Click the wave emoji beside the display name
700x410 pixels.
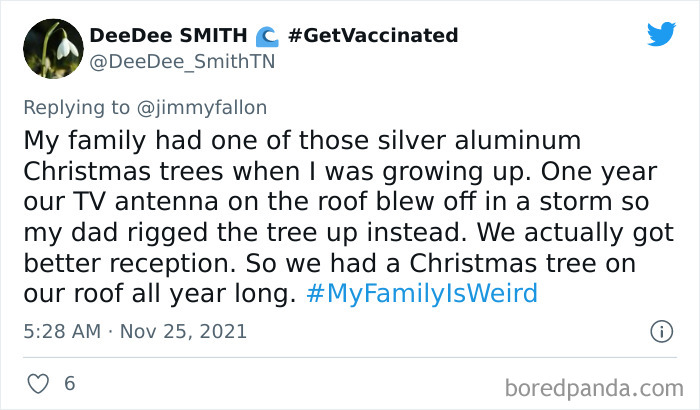[266, 37]
